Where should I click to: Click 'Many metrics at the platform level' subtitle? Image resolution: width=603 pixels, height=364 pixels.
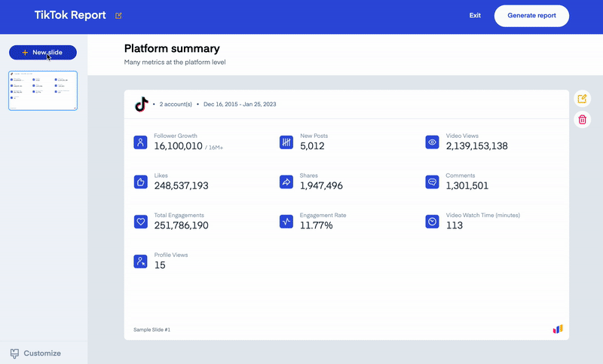tap(175, 63)
